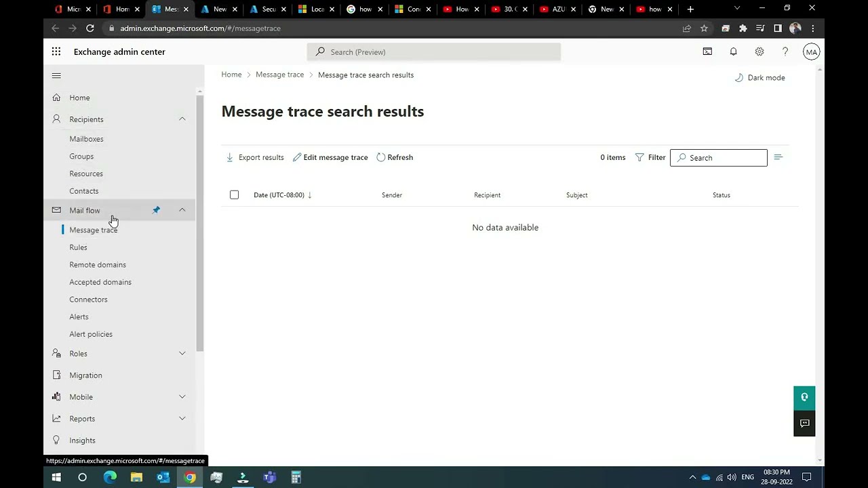Viewport: 868px width, 488px height.
Task: Click the Search (Preview) box in header
Action: pos(434,52)
